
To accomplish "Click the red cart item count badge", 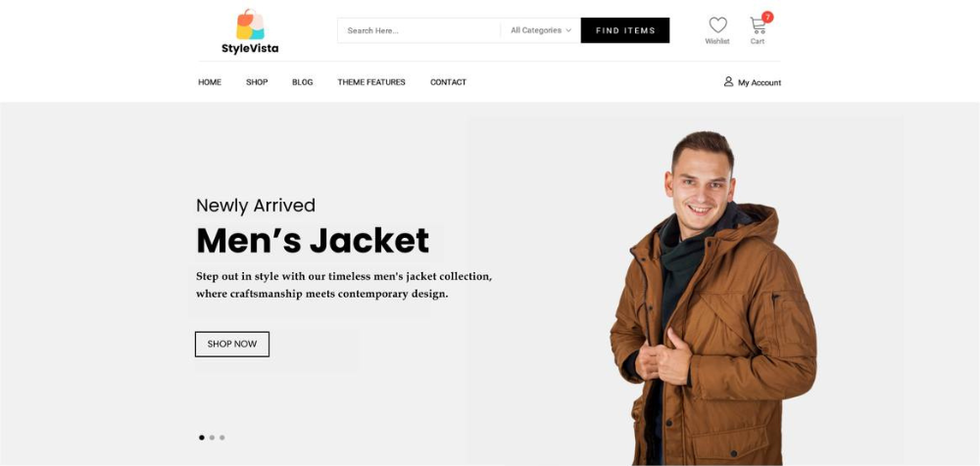I will (767, 17).
